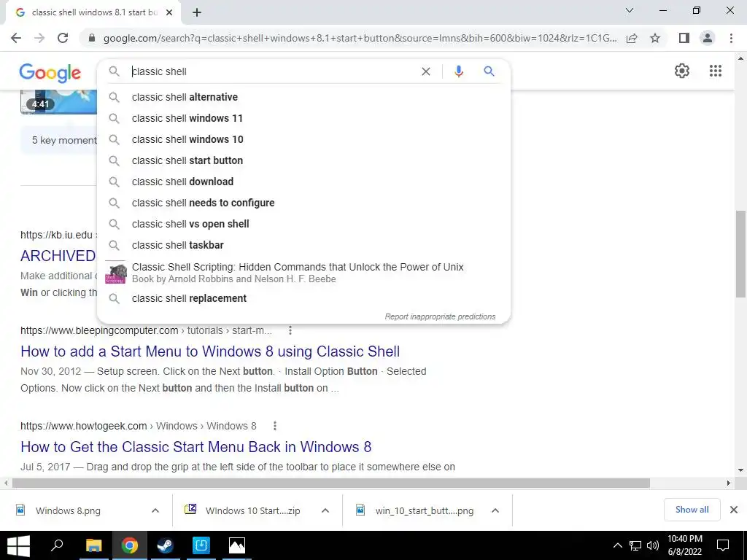Open File Explorer from the taskbar
The width and height of the screenshot is (747, 560).
[x=94, y=545]
